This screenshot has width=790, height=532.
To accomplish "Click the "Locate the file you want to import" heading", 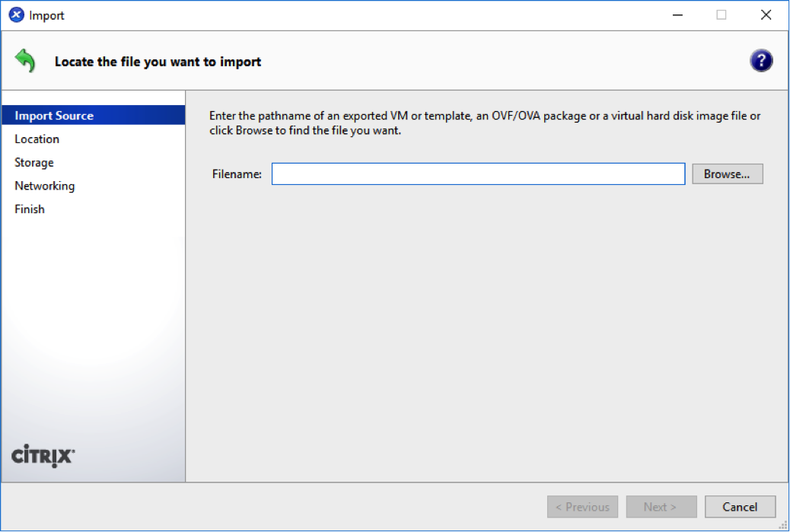I will tap(158, 62).
